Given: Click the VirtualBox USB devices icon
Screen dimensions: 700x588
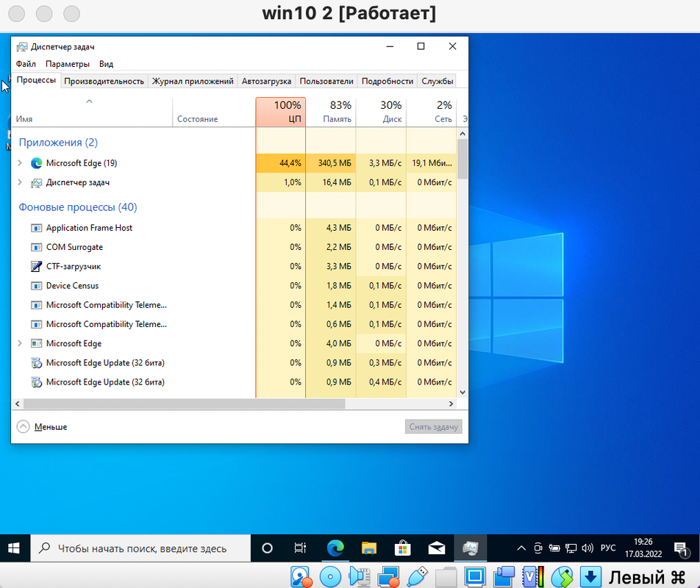Looking at the screenshot, I should point(418,577).
